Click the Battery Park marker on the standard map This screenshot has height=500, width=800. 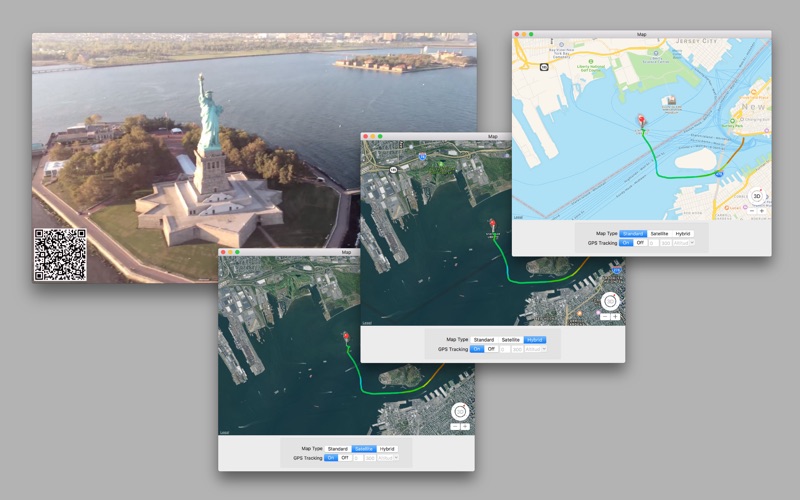coord(733,120)
